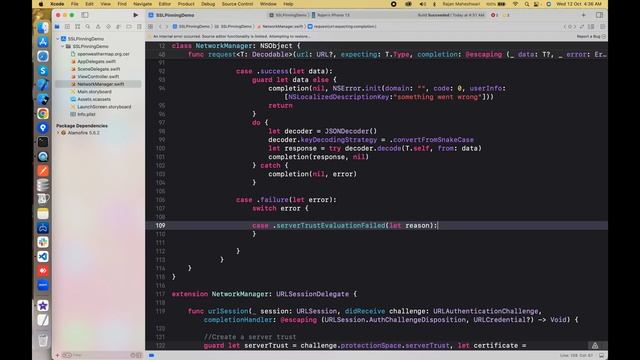Open the Breakpoint navigator
The width and height of the screenshot is (640, 360).
(x=129, y=27)
